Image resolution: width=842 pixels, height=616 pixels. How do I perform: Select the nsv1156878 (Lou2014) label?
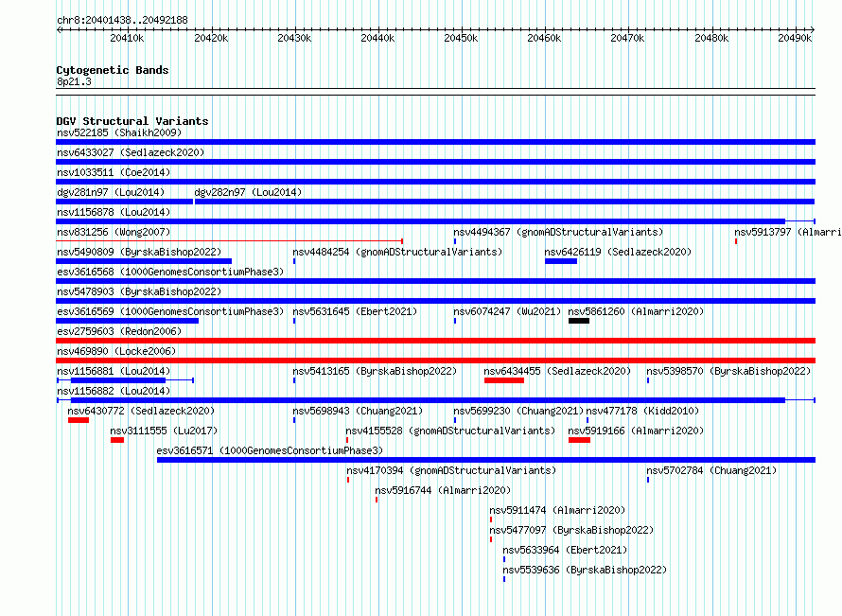point(114,212)
